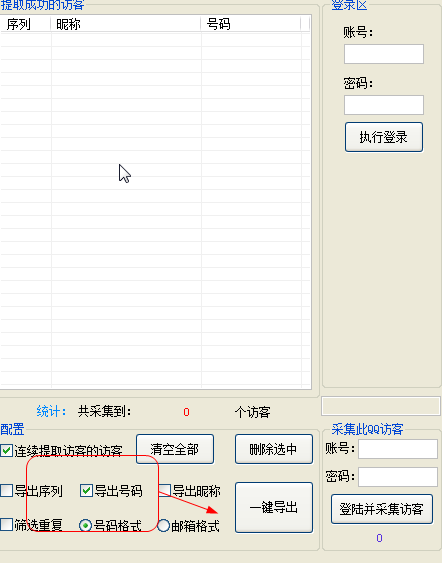
Task: Sort the list by 号码 column header
Action: 251,24
